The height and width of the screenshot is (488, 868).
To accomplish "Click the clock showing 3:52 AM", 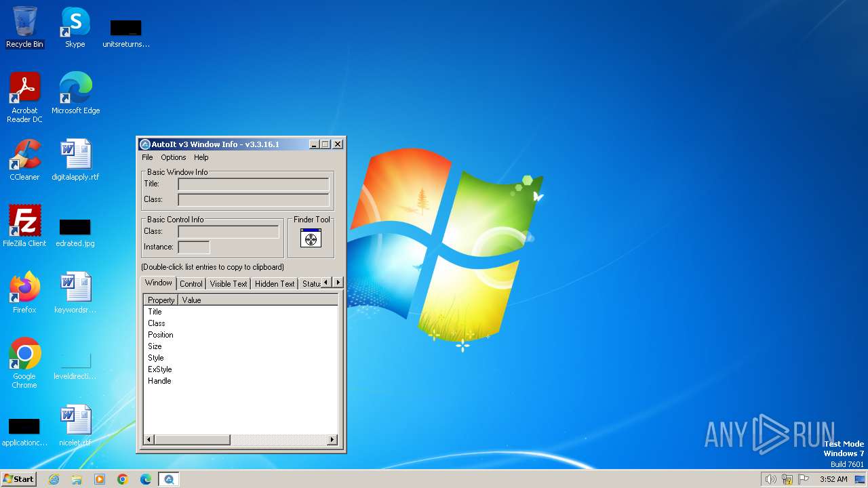I will (833, 479).
